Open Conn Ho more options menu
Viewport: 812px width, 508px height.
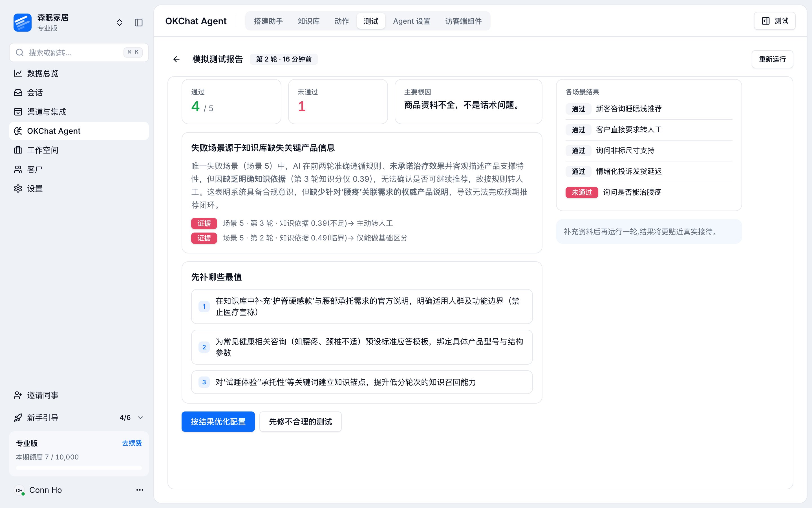point(140,490)
